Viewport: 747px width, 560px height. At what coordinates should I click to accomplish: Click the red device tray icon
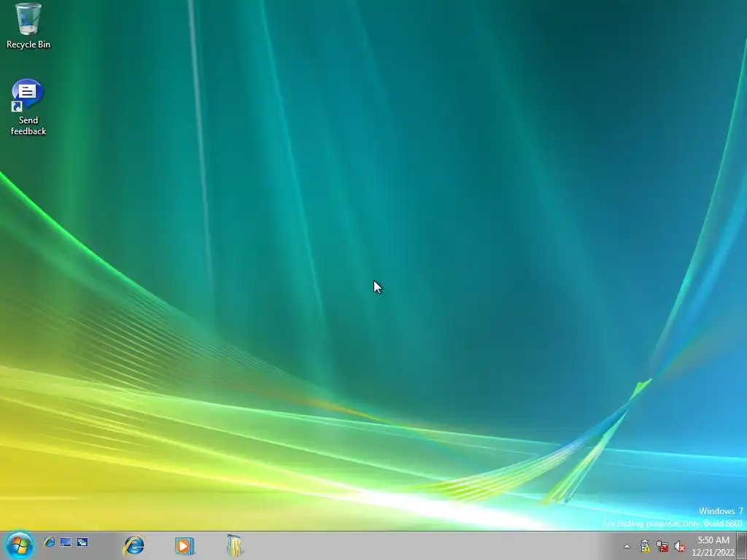click(662, 546)
